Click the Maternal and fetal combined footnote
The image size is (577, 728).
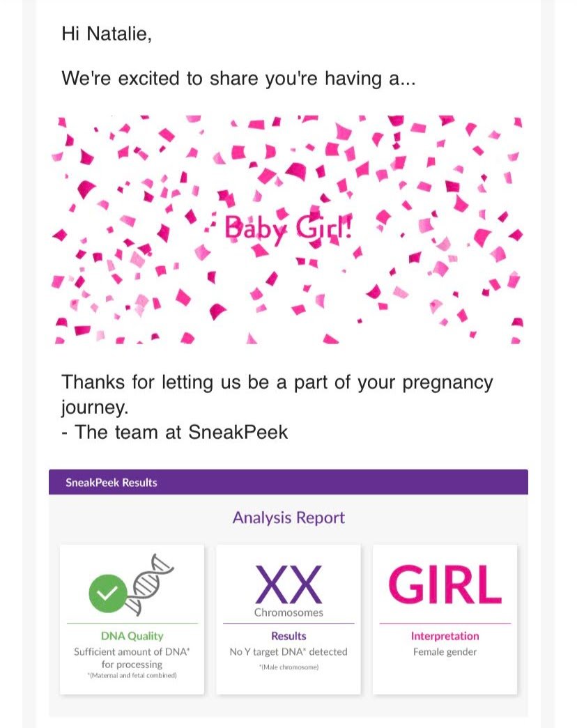tap(132, 676)
